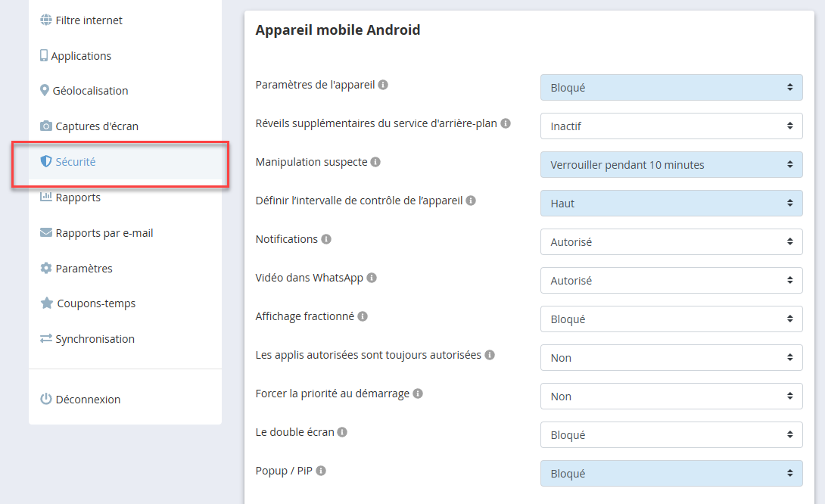
Task: Click Déconnexion to log out
Action: (88, 400)
